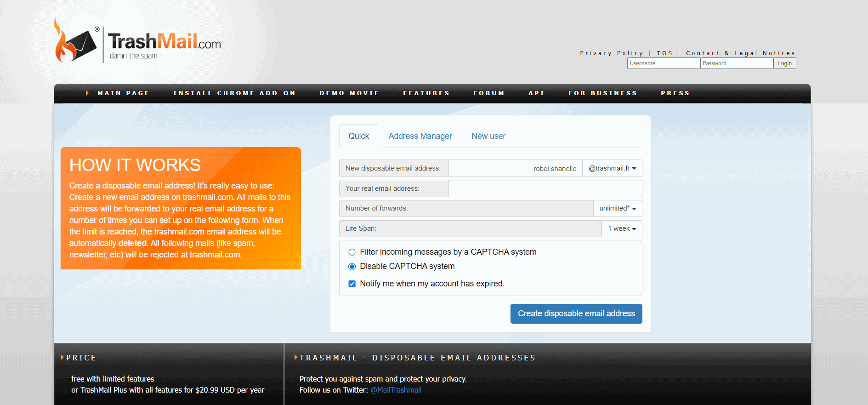The image size is (868, 405).
Task: Click the orange arrow beside Main Page
Action: point(87,93)
